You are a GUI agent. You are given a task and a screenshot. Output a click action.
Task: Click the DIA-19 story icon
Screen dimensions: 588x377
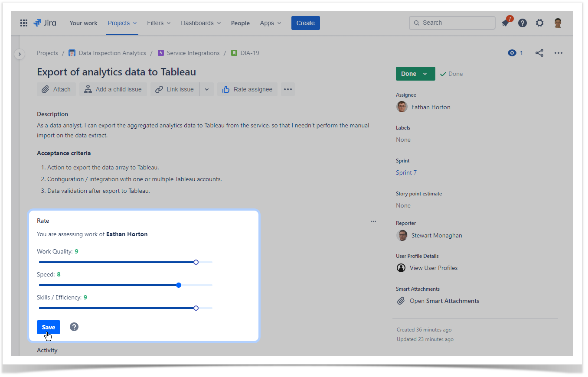234,53
